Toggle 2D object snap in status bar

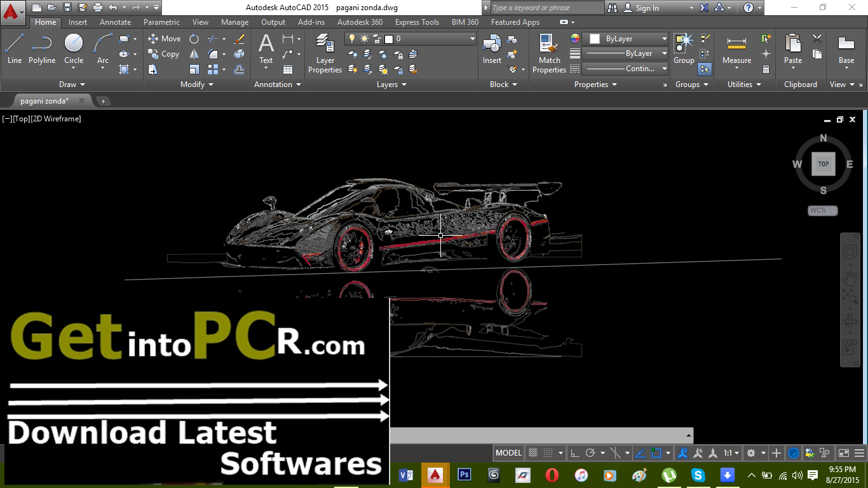tap(656, 453)
